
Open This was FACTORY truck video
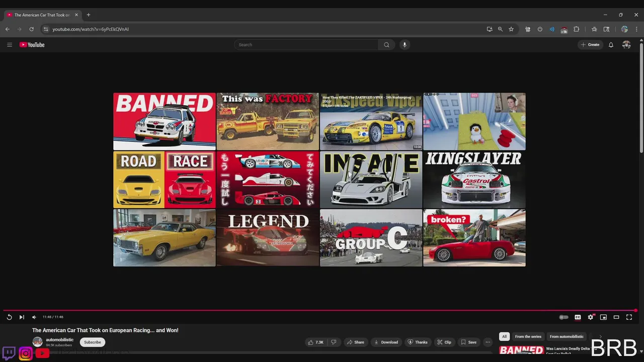(x=268, y=121)
